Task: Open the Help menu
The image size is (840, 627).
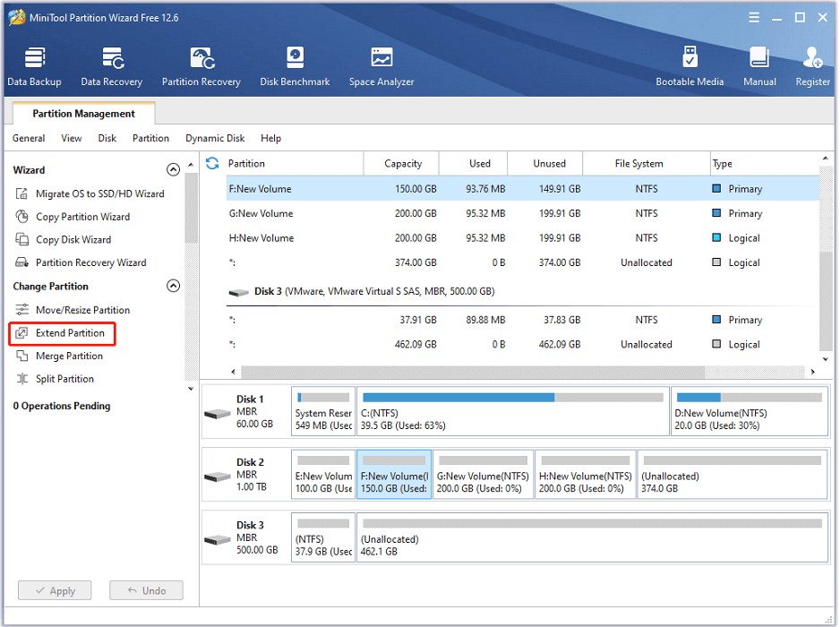Action: (270, 138)
